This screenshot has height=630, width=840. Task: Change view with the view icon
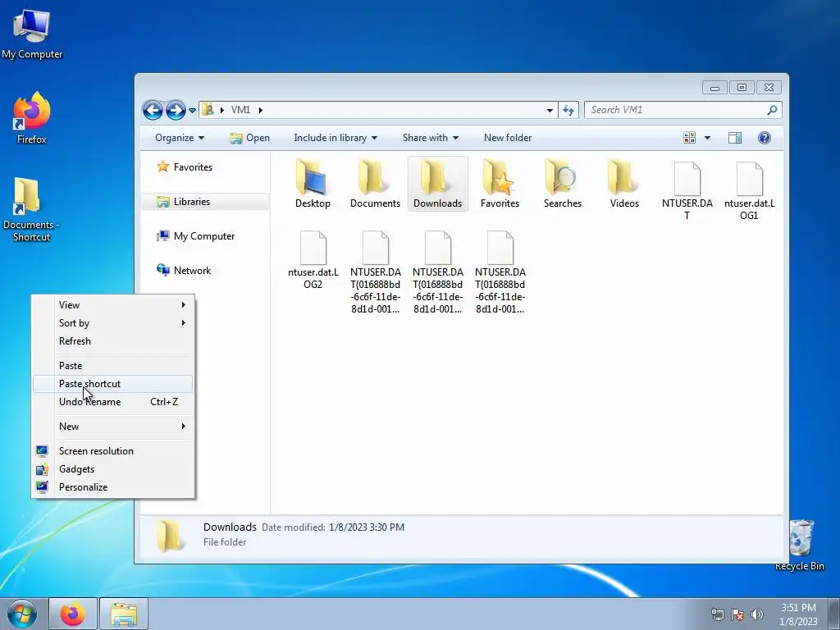(x=689, y=138)
